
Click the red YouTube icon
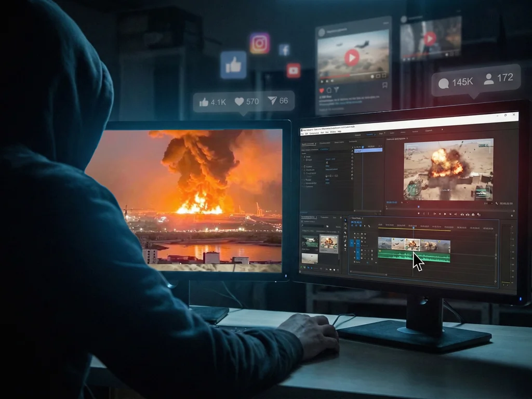[293, 70]
